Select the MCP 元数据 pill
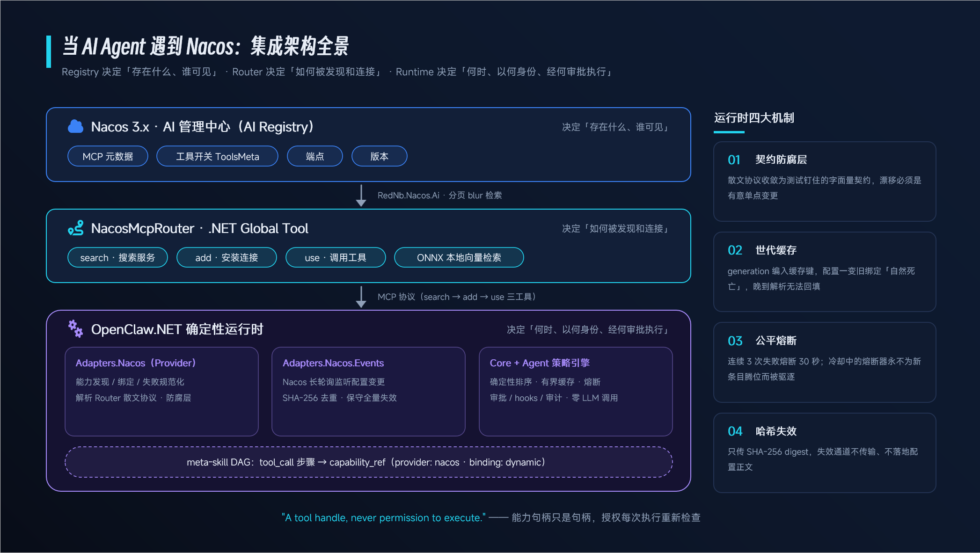Viewport: 980px width, 553px height. click(x=108, y=156)
